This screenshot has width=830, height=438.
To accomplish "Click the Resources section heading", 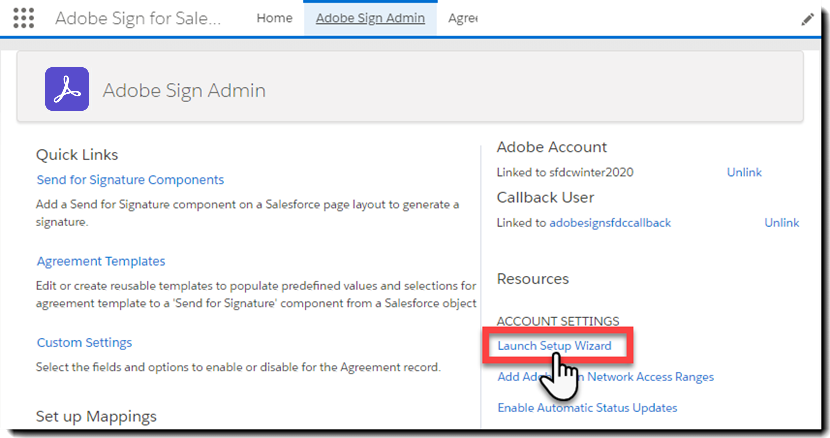I will click(532, 279).
